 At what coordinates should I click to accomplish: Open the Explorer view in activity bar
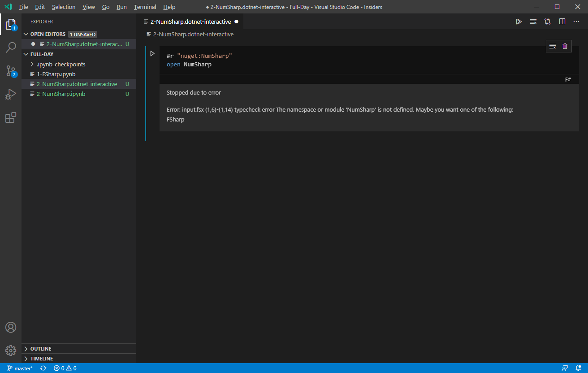coord(11,24)
